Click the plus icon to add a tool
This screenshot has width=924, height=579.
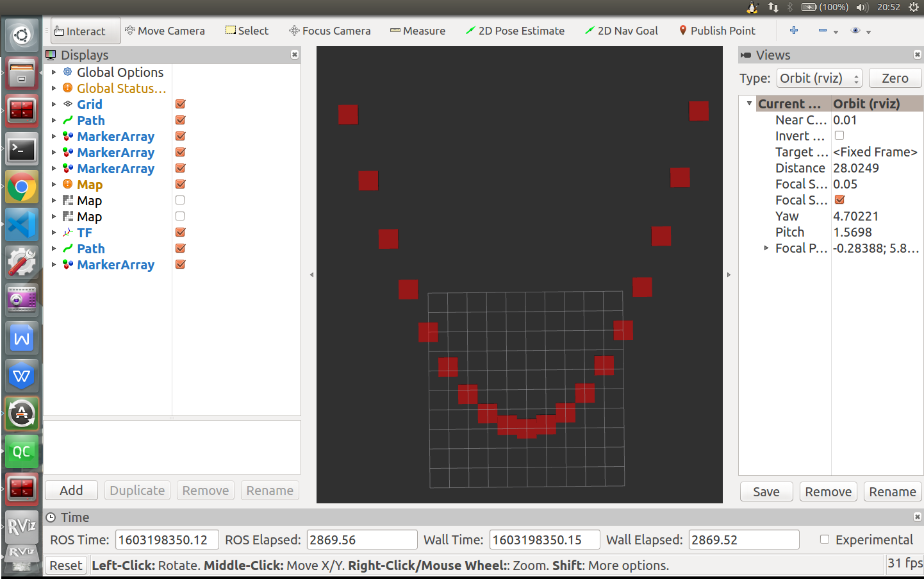click(x=793, y=30)
